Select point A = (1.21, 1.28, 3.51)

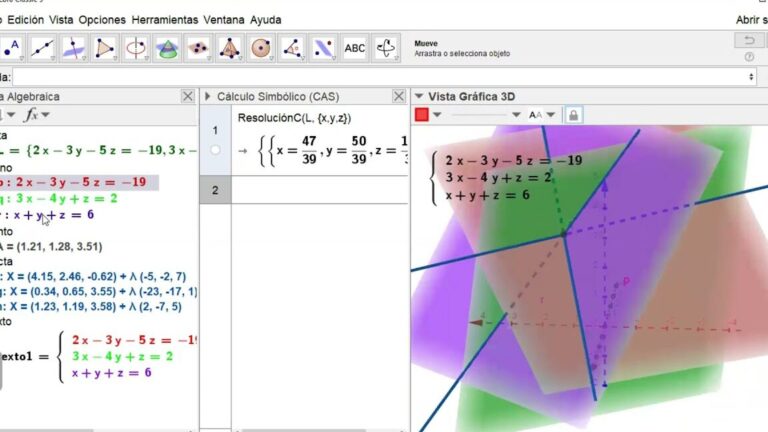51,246
